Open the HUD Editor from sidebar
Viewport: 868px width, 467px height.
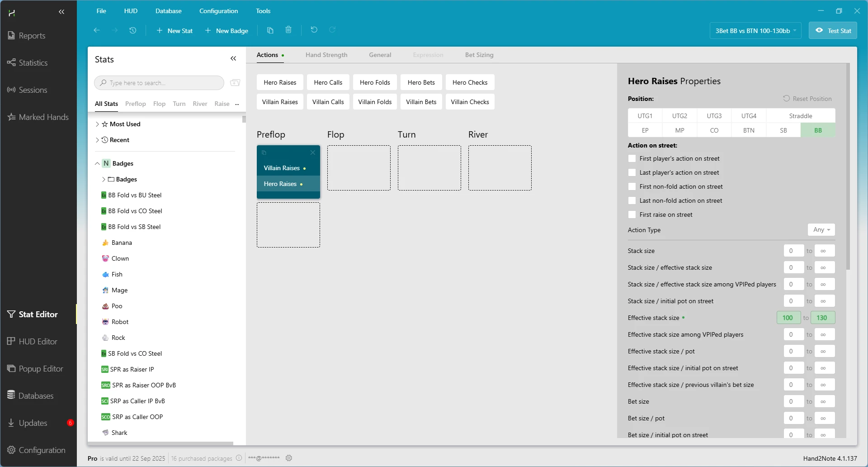[x=38, y=342]
